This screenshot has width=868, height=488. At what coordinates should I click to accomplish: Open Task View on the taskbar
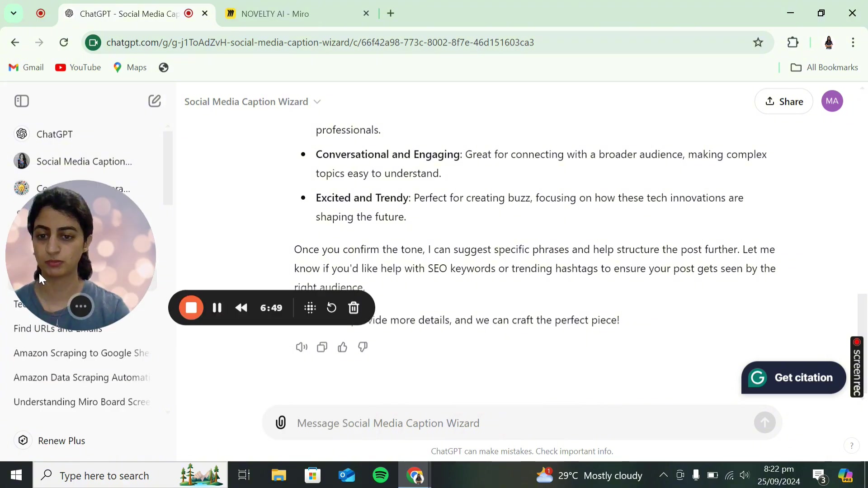click(244, 475)
